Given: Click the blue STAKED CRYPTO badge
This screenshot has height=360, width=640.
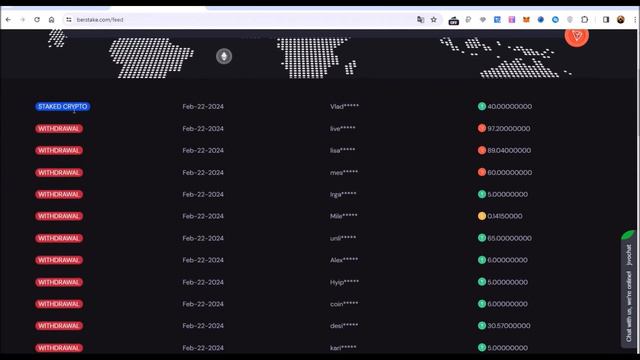Looking at the screenshot, I should coord(62,107).
